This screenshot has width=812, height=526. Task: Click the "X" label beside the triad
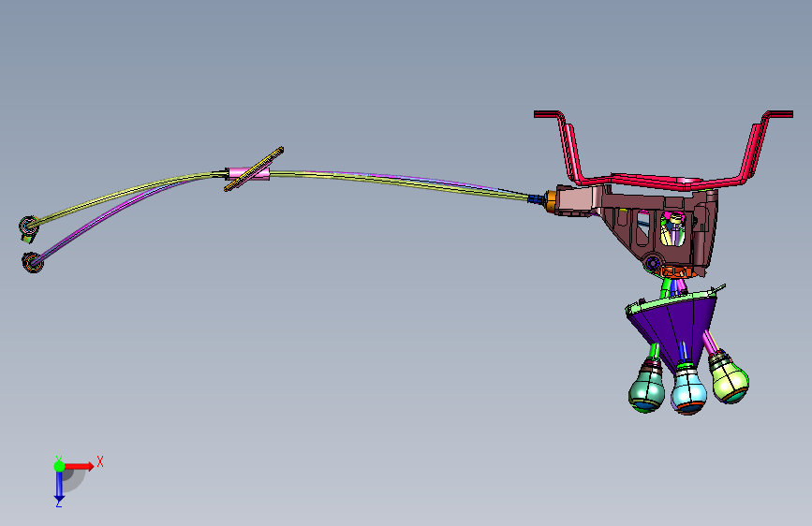pyautogui.click(x=100, y=461)
